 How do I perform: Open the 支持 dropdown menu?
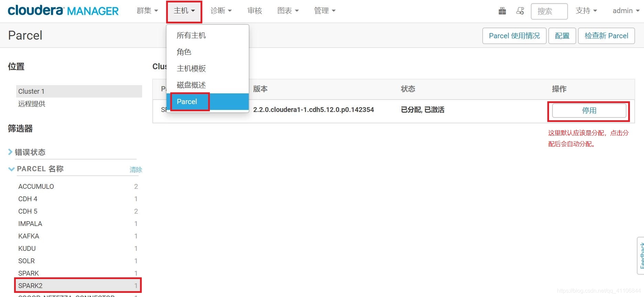[x=587, y=11]
